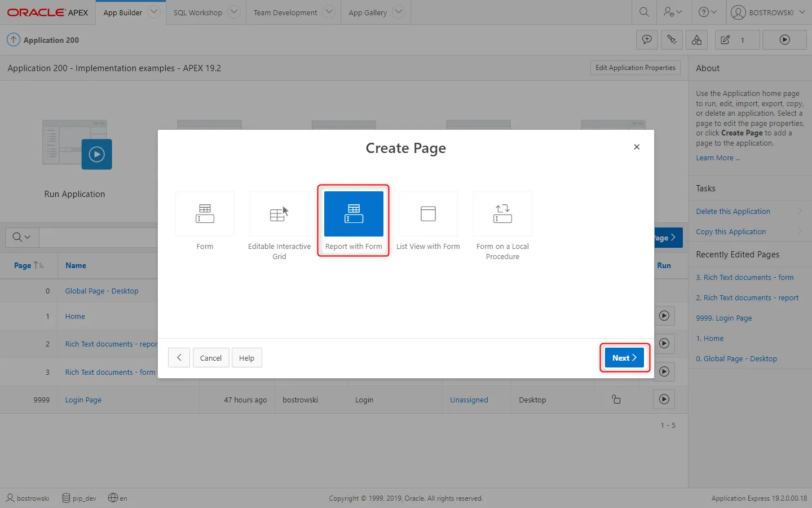Pick Form on a Local Procedure icon
Screen dimensions: 812x508
tap(502, 214)
